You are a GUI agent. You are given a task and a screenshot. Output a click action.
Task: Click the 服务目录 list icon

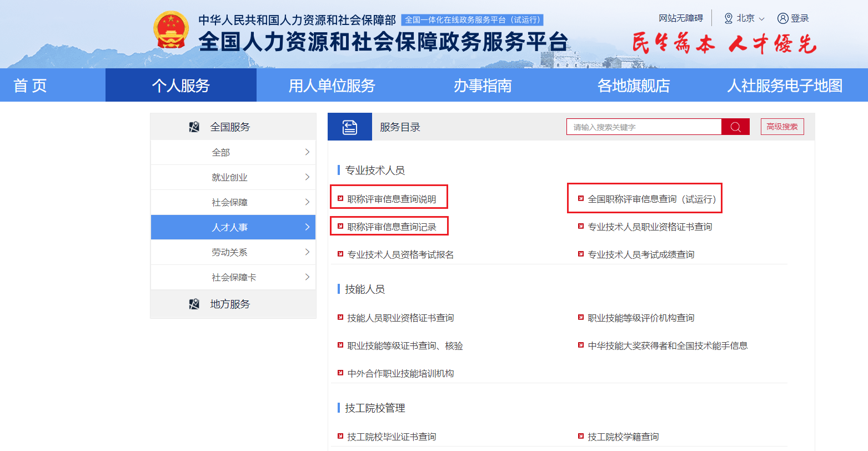coord(350,127)
